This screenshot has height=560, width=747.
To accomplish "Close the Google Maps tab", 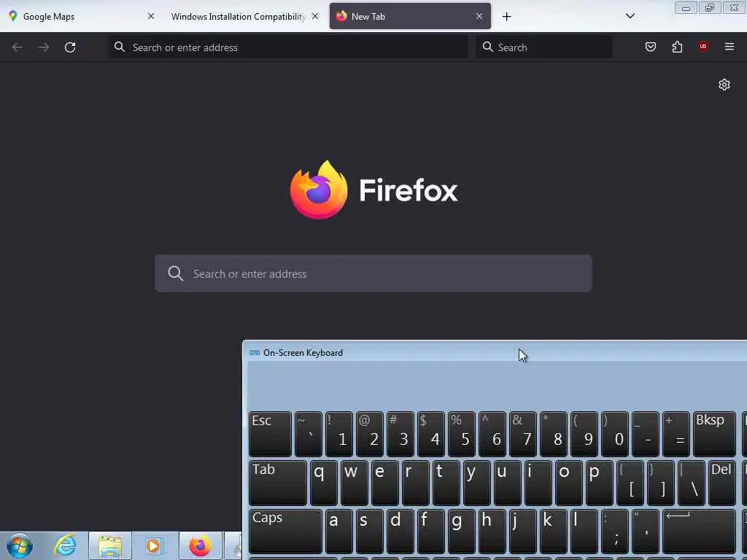I will point(151,16).
